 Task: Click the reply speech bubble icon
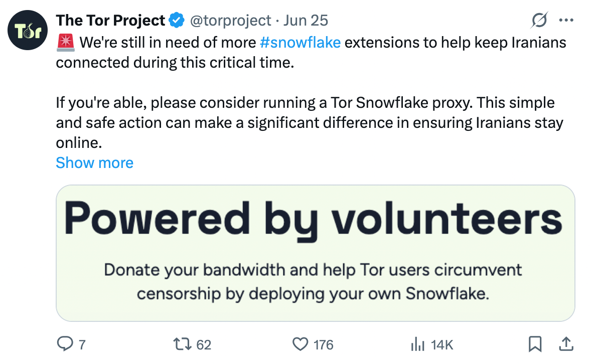[65, 344]
